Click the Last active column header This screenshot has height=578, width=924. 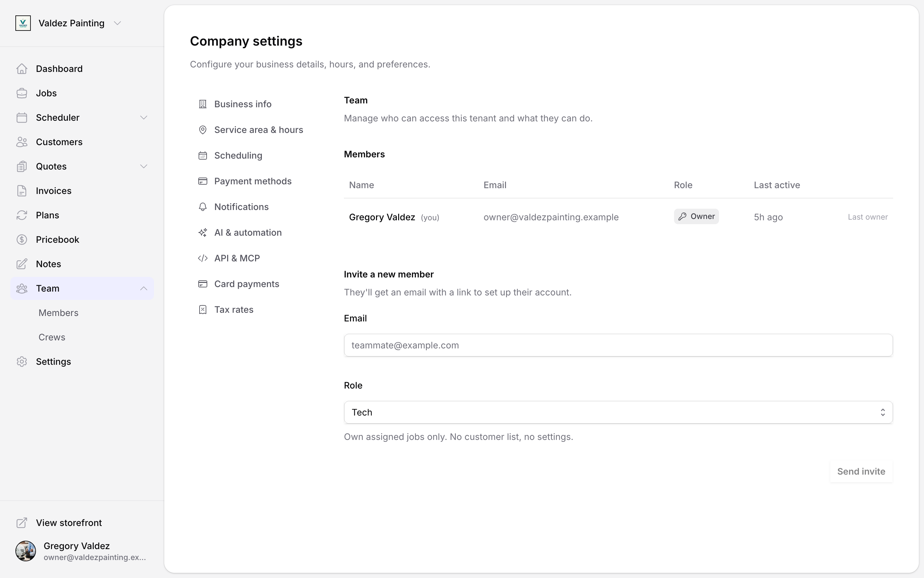[777, 185]
